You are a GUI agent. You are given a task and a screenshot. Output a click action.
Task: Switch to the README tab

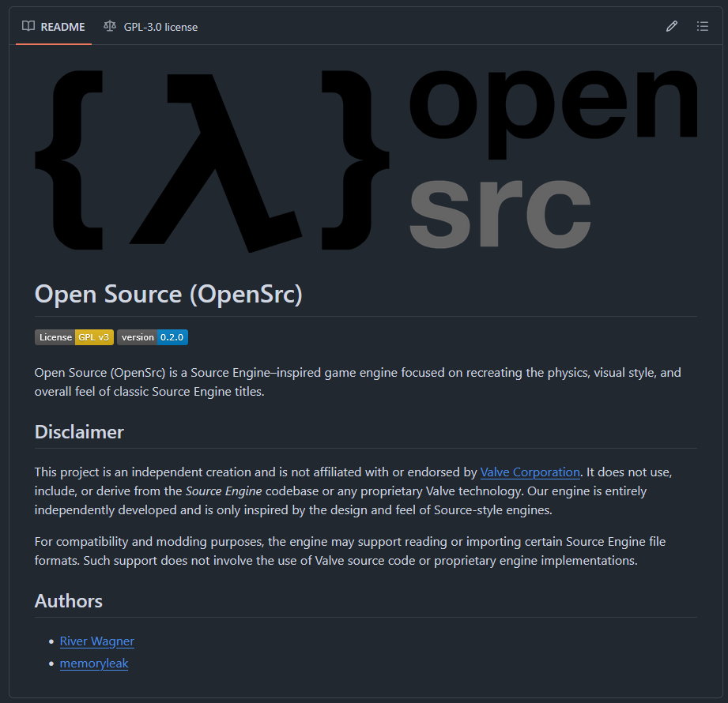(54, 27)
